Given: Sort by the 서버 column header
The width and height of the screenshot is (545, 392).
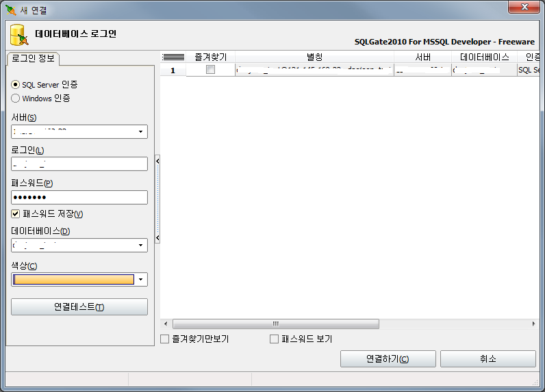Looking at the screenshot, I should [422, 57].
